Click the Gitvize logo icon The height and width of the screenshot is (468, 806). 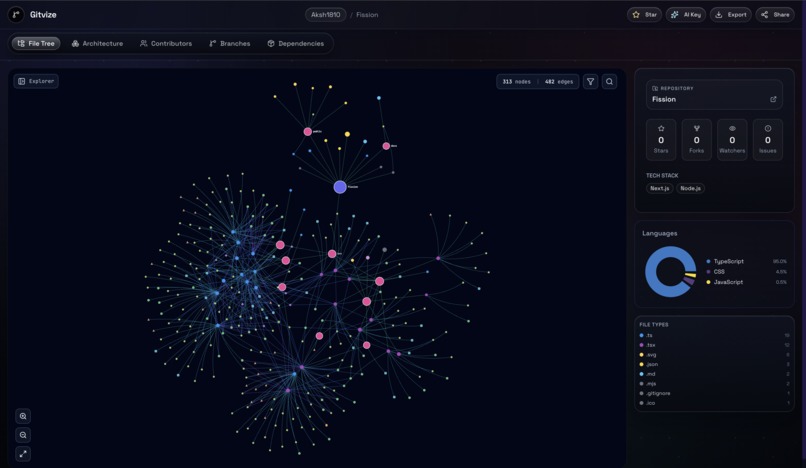[x=16, y=14]
